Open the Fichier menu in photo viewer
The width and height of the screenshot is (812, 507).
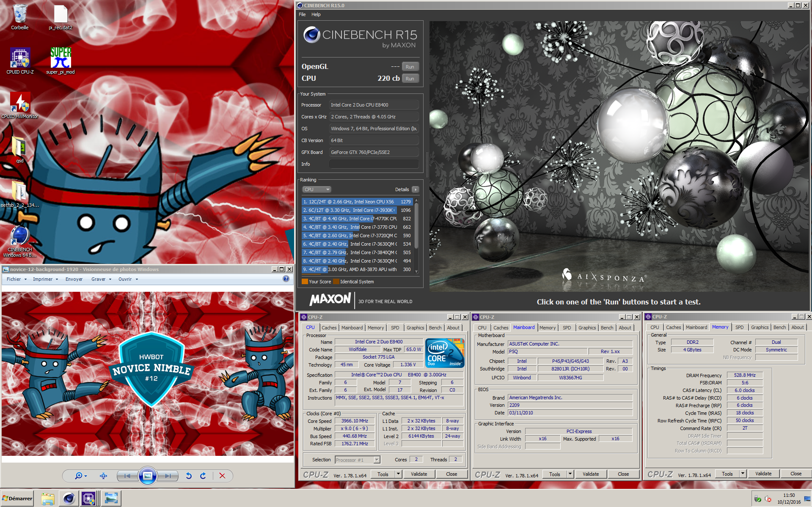tap(17, 279)
